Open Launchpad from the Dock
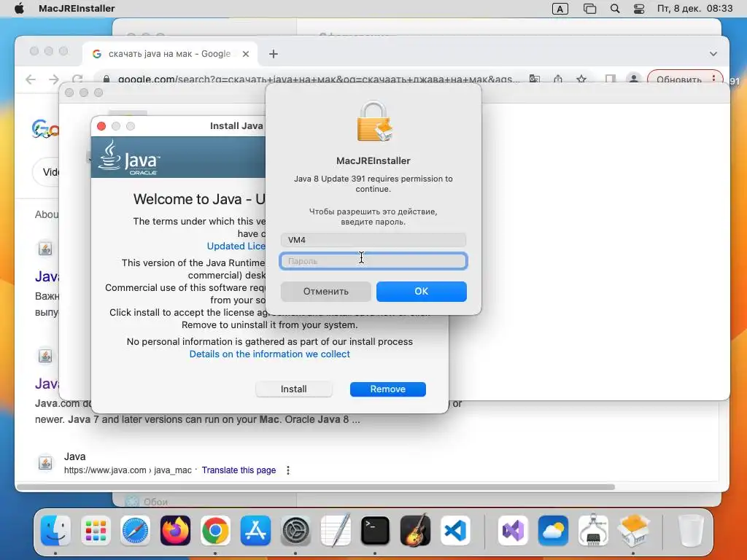 pos(96,531)
